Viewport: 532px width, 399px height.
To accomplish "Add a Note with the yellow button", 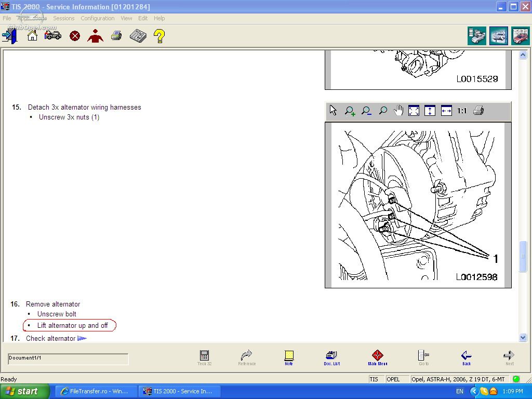I will [x=289, y=357].
